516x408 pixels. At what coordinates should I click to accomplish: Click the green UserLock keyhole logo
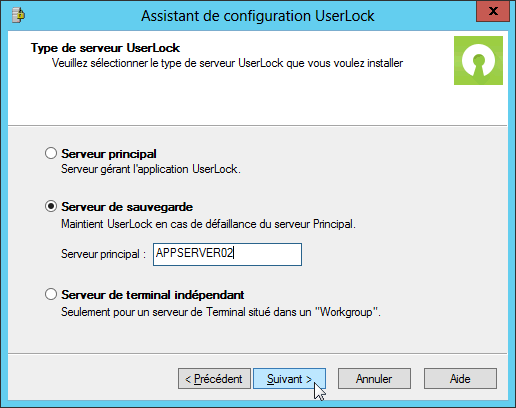478,60
